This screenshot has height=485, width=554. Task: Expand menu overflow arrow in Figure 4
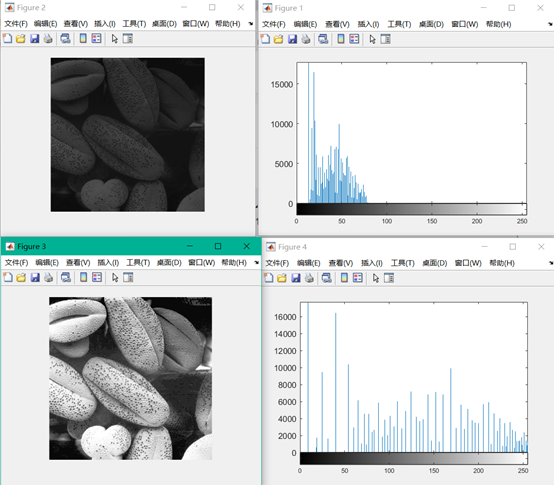click(550, 263)
